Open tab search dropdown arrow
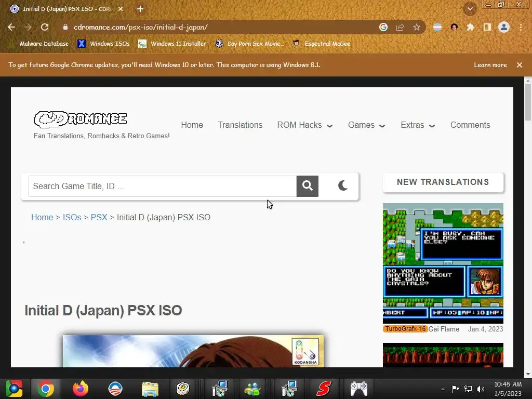The image size is (532, 399). tap(470, 9)
